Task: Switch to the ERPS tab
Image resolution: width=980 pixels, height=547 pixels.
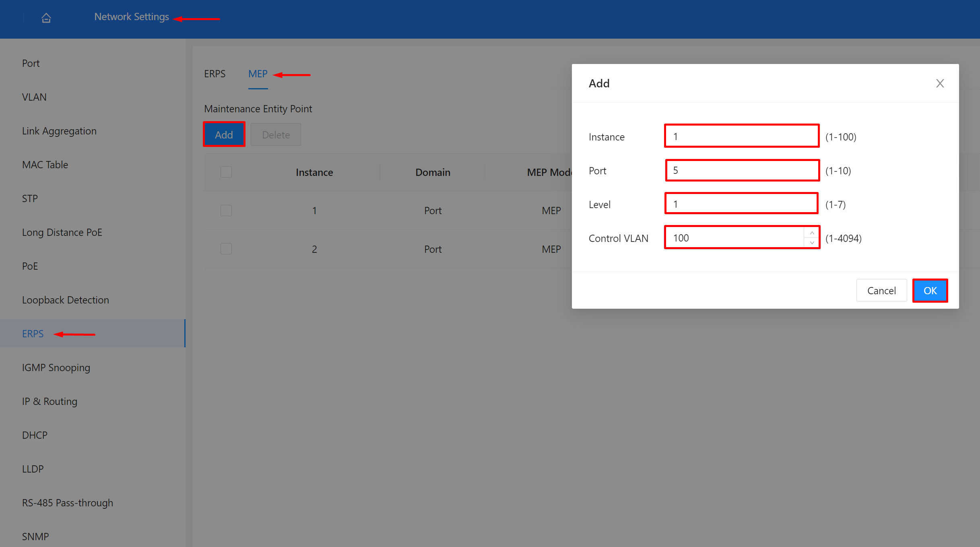Action: [215, 74]
